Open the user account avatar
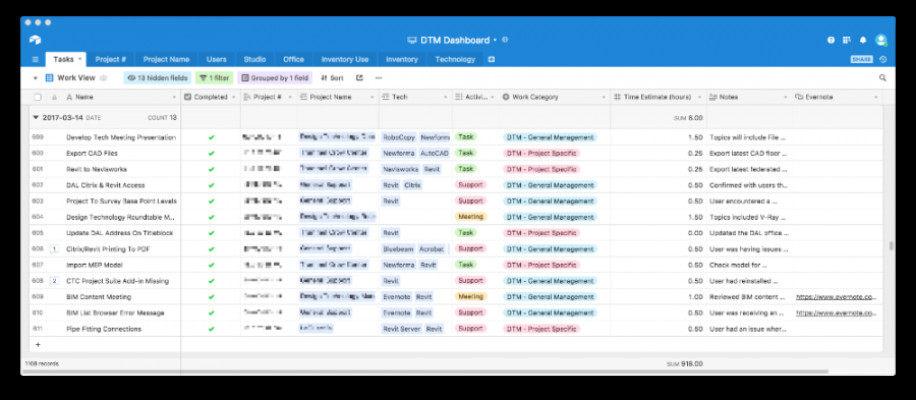This screenshot has width=916, height=400. pos(880,40)
